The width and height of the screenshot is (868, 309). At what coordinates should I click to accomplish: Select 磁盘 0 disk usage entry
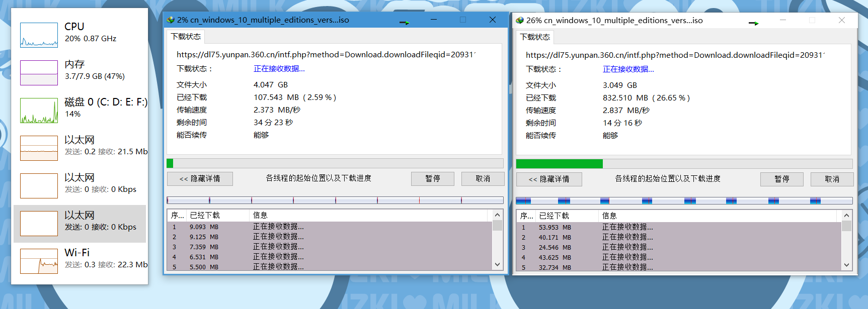pyautogui.click(x=80, y=111)
